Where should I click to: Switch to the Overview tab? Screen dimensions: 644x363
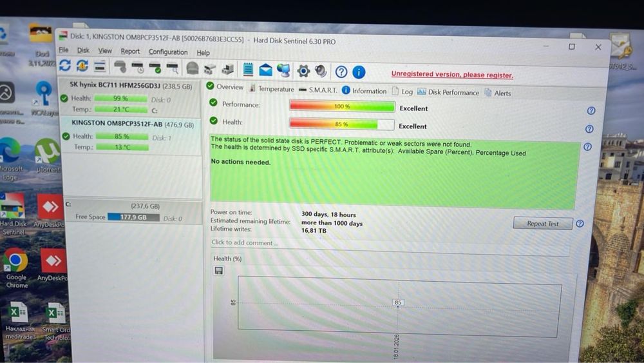pyautogui.click(x=225, y=87)
